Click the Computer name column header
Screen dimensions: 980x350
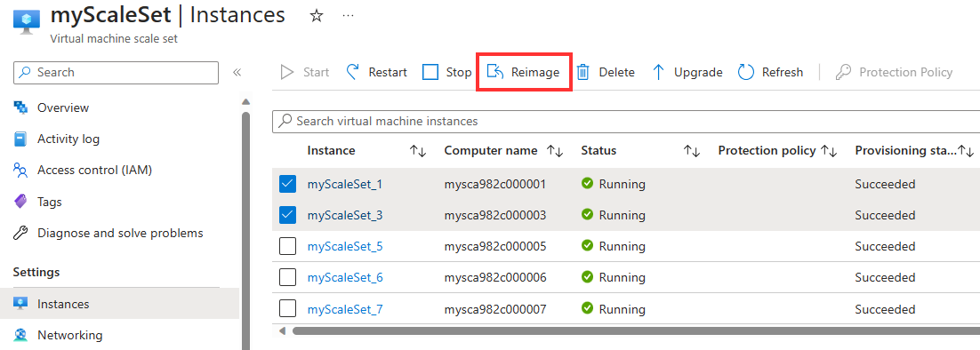[491, 150]
